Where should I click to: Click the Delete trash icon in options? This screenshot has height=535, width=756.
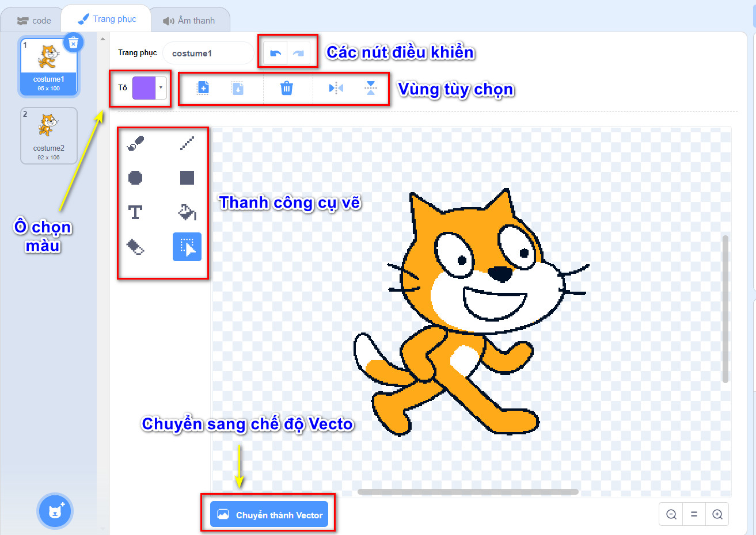[286, 88]
